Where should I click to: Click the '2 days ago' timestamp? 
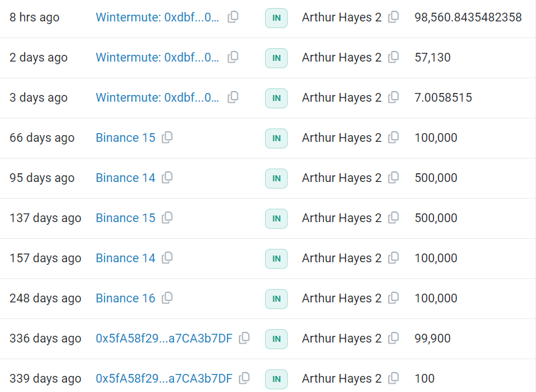pyautogui.click(x=39, y=57)
